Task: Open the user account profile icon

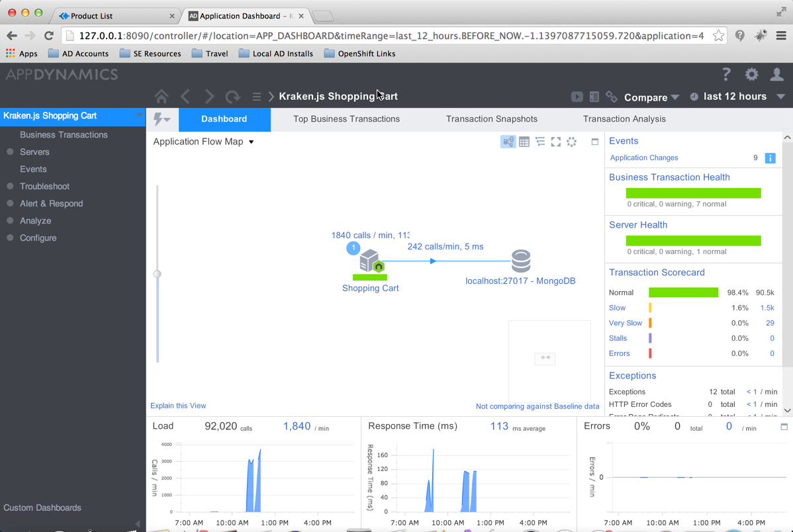Action: 777,74
